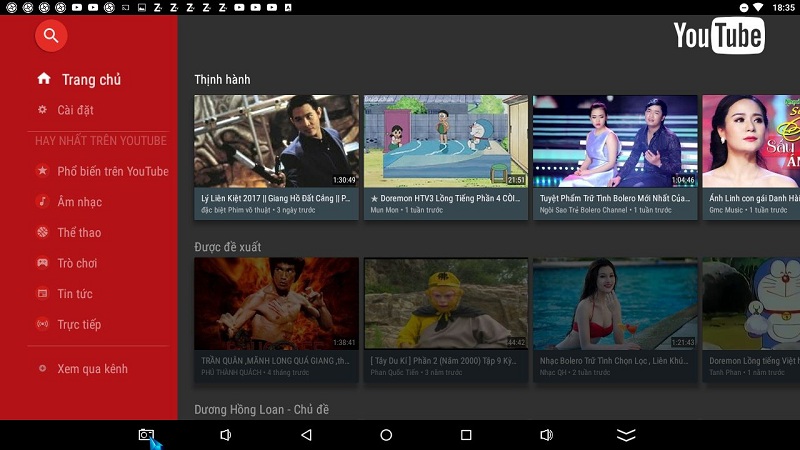Open the Wi-Fi status icon
This screenshot has height=450, width=800.
coord(759,8)
